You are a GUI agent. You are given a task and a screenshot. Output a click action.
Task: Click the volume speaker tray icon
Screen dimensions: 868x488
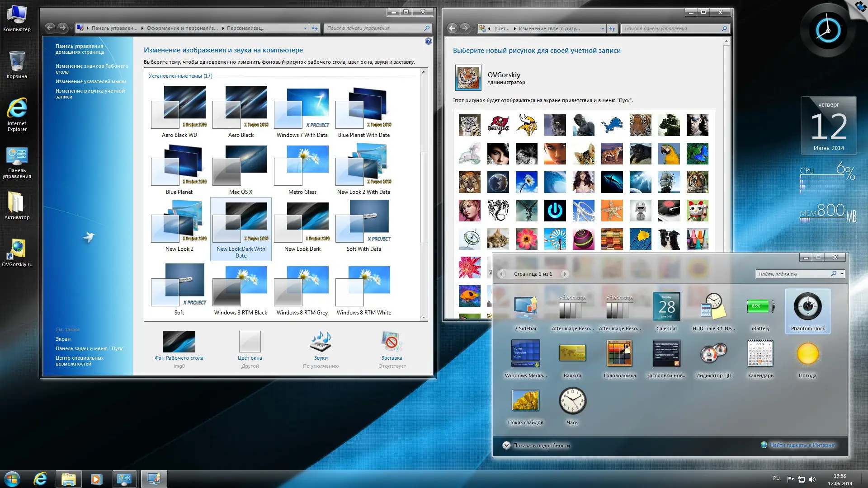tap(812, 479)
